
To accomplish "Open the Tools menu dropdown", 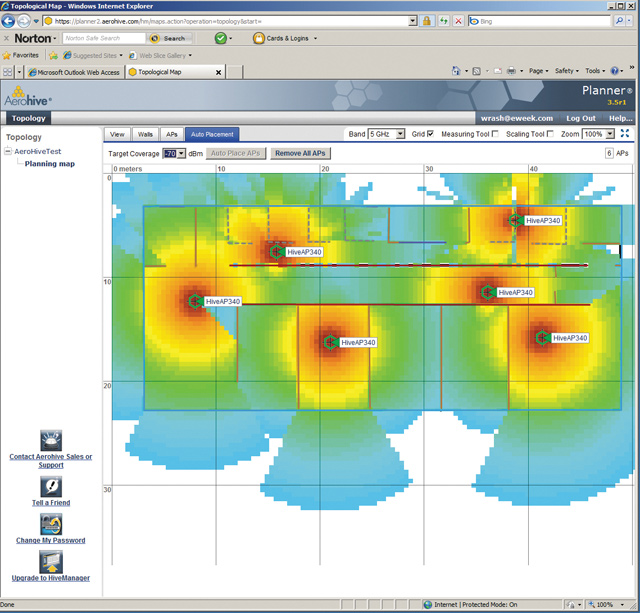I will (595, 71).
